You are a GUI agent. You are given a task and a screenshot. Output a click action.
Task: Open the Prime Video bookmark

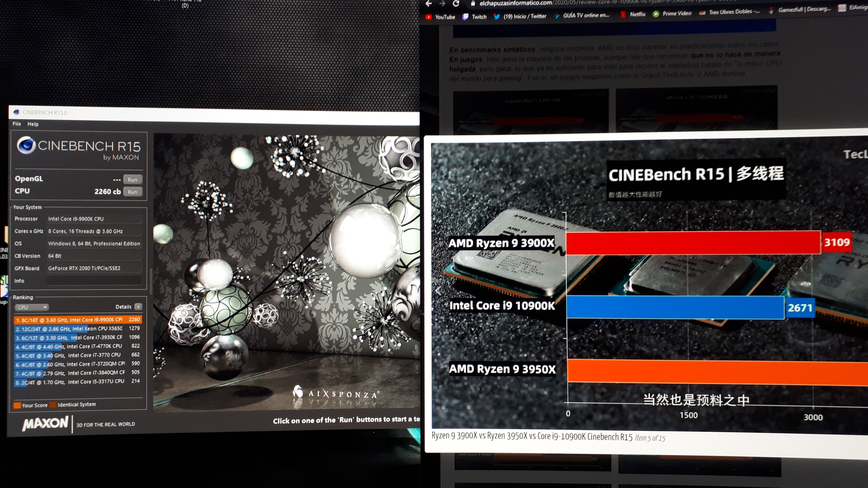tap(672, 14)
